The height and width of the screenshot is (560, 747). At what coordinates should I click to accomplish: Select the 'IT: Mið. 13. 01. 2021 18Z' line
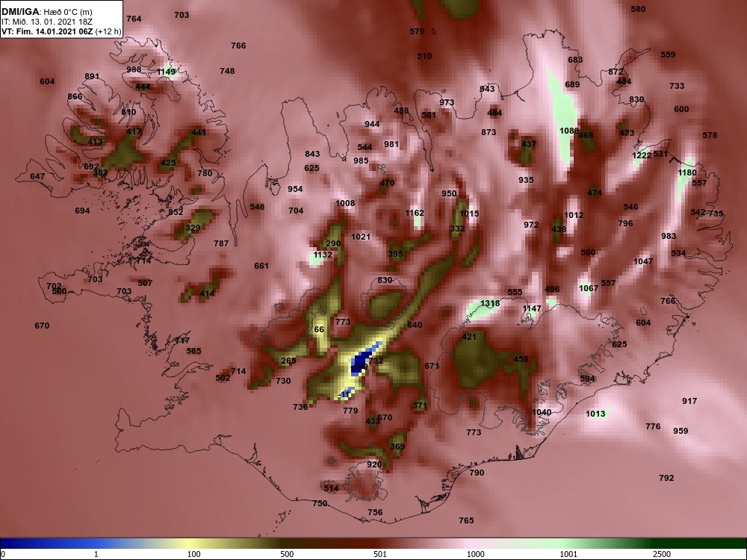(x=46, y=22)
